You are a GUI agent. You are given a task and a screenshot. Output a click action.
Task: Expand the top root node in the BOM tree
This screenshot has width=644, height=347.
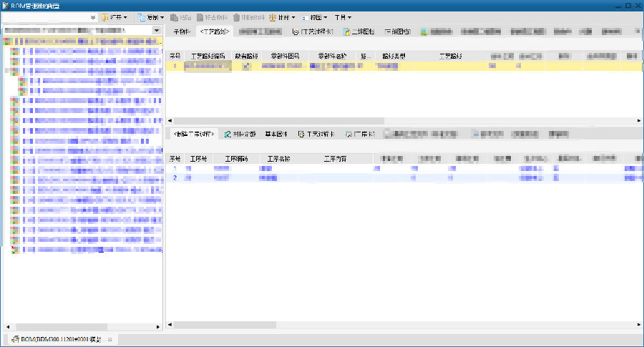click(6, 42)
